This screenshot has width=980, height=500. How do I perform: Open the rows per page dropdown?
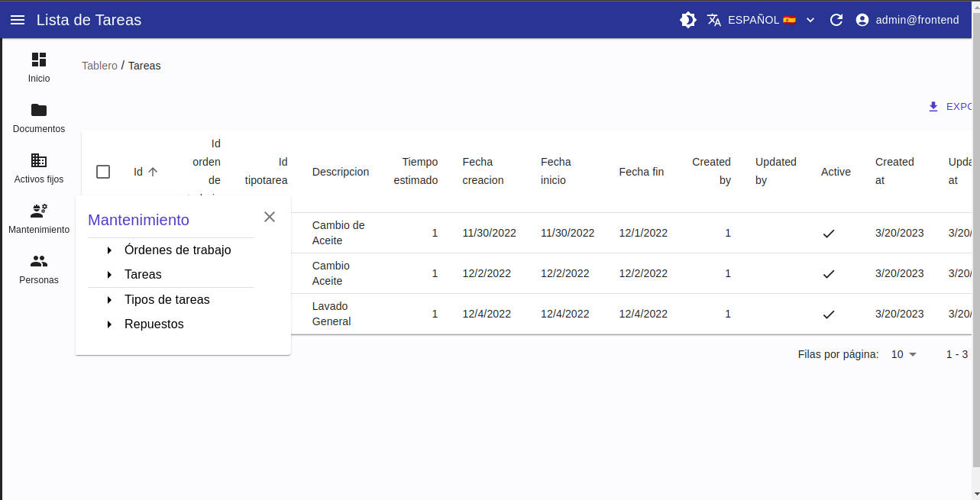tap(904, 354)
